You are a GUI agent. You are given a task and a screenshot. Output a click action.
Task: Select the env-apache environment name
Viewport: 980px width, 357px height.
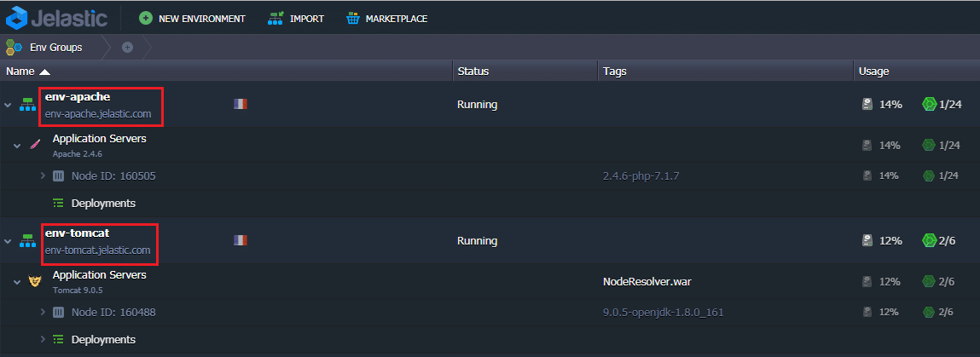(x=78, y=97)
